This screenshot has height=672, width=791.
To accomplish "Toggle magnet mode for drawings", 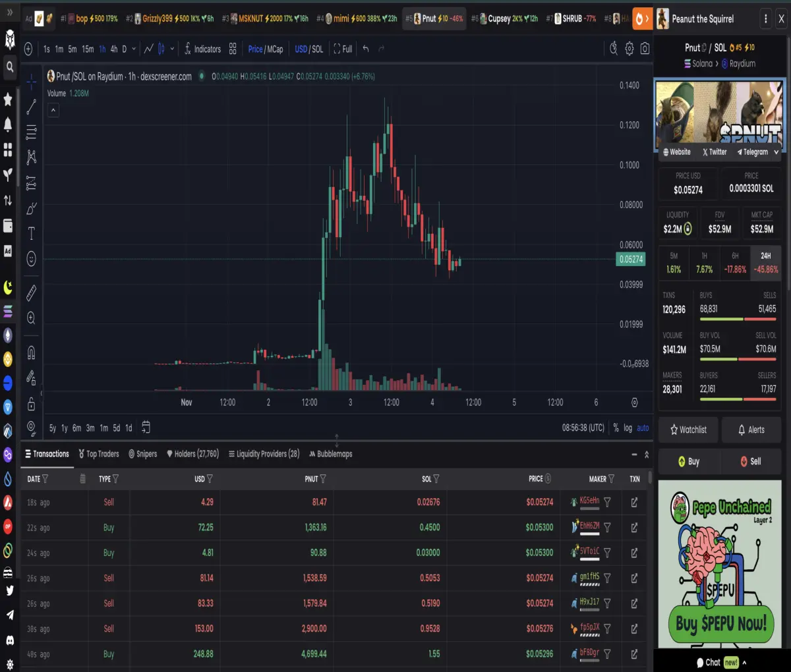I will point(31,352).
